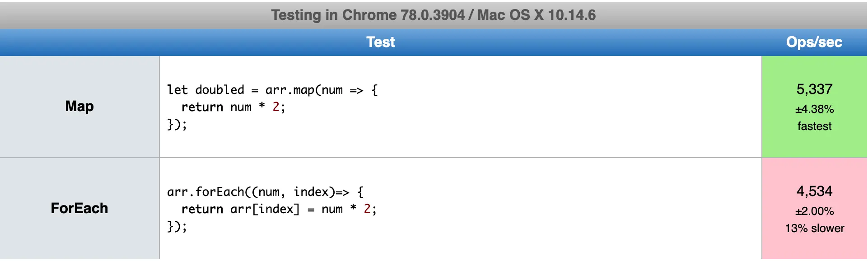Click the ForEach test name cell
Screen dimensions: 868x261
point(79,208)
